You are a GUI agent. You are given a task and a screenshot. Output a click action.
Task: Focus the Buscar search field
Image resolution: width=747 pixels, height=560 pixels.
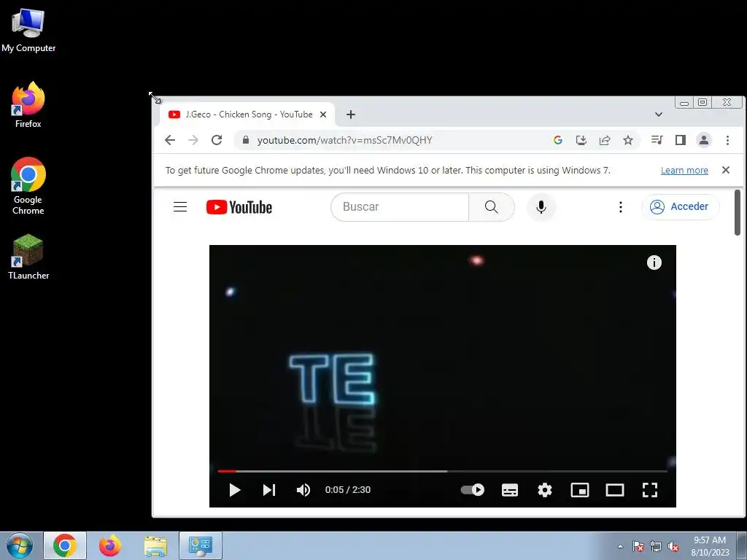point(400,206)
